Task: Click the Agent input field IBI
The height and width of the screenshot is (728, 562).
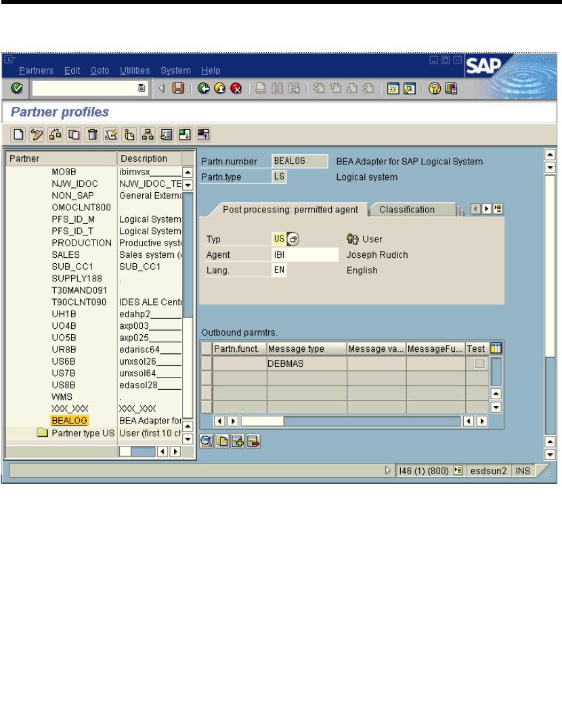Action: point(305,255)
